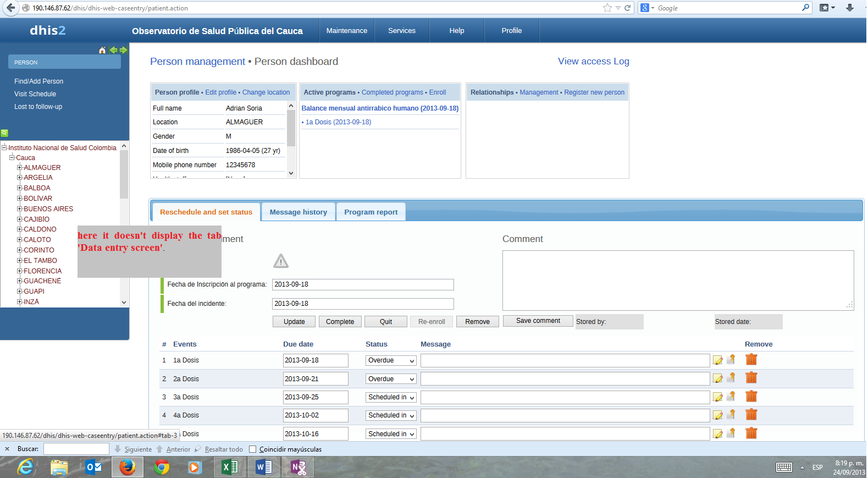
Task: Click the green left arrow in sidebar
Action: point(113,50)
